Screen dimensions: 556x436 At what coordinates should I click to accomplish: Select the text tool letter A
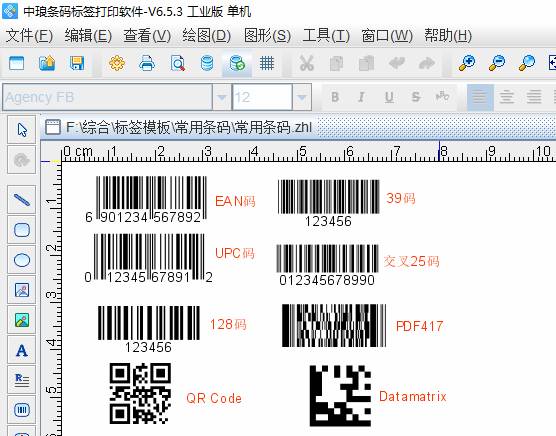[x=22, y=351]
